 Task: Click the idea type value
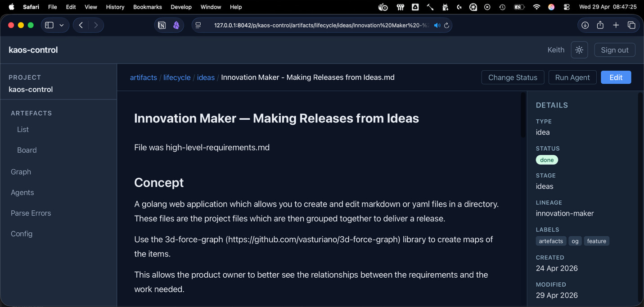click(543, 132)
